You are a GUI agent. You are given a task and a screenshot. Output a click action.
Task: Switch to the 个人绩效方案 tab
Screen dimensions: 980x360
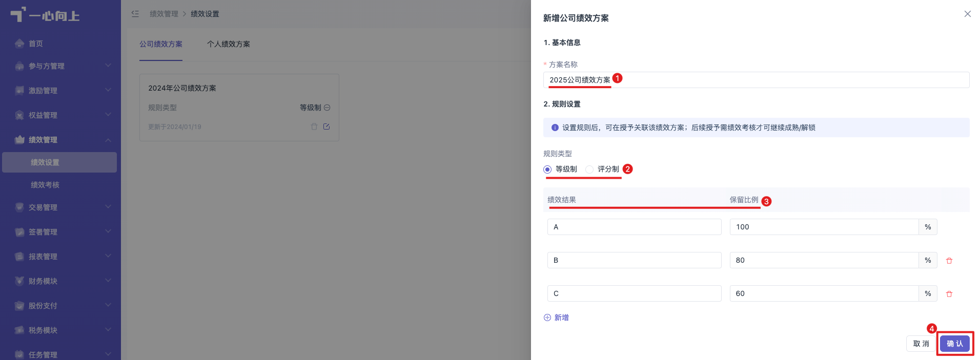[x=229, y=44]
